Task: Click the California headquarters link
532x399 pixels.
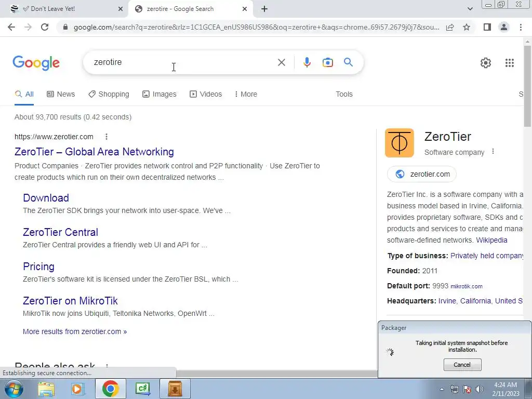Action: pyautogui.click(x=475, y=301)
